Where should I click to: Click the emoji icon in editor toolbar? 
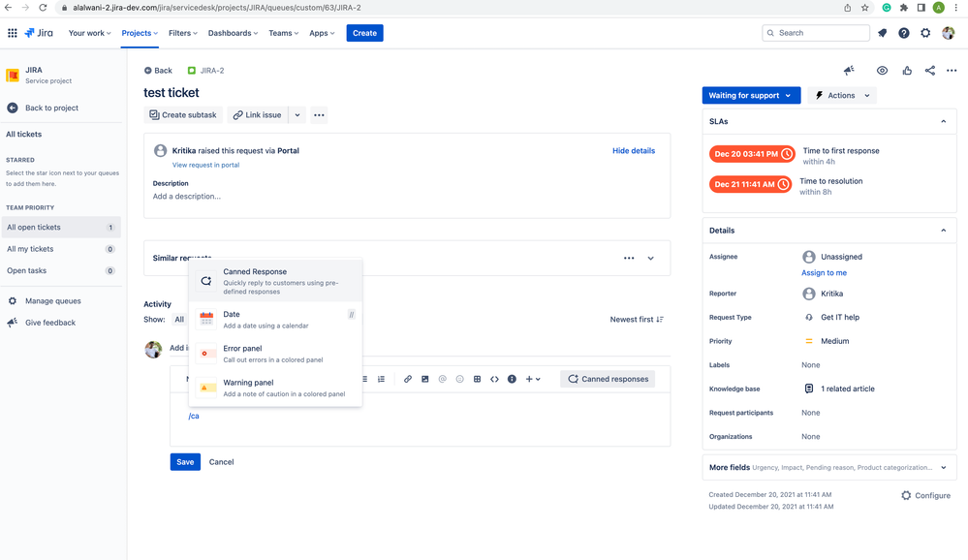point(459,379)
